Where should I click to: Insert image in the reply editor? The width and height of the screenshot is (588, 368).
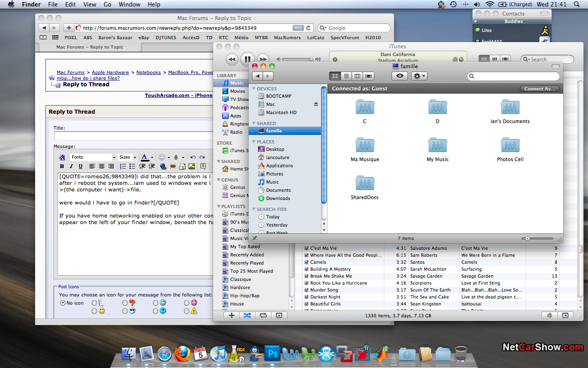coord(192,166)
